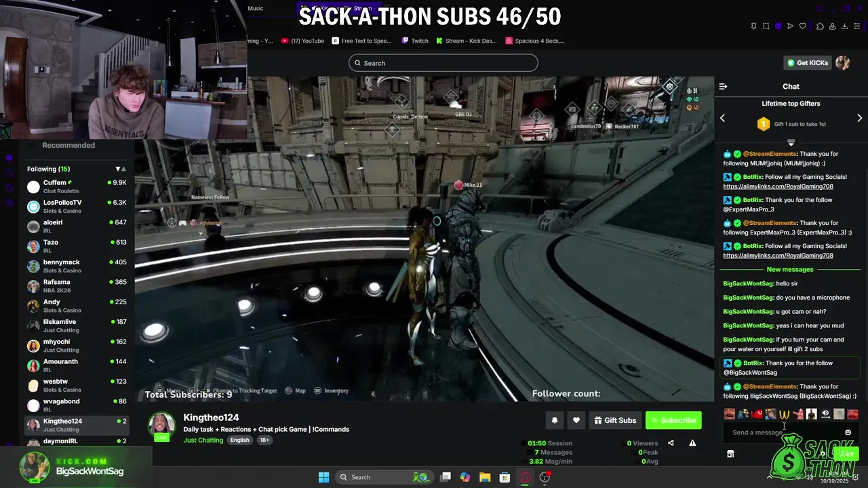The image size is (868, 488).
Task: Click the notification bell under Kingtheo124's stream
Action: (555, 420)
